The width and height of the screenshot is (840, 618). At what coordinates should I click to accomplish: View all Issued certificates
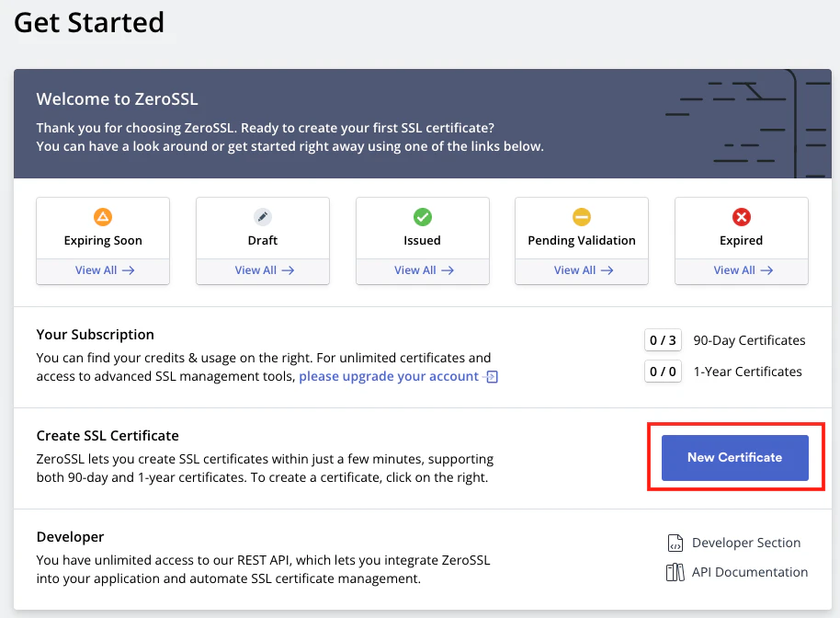pyautogui.click(x=422, y=270)
